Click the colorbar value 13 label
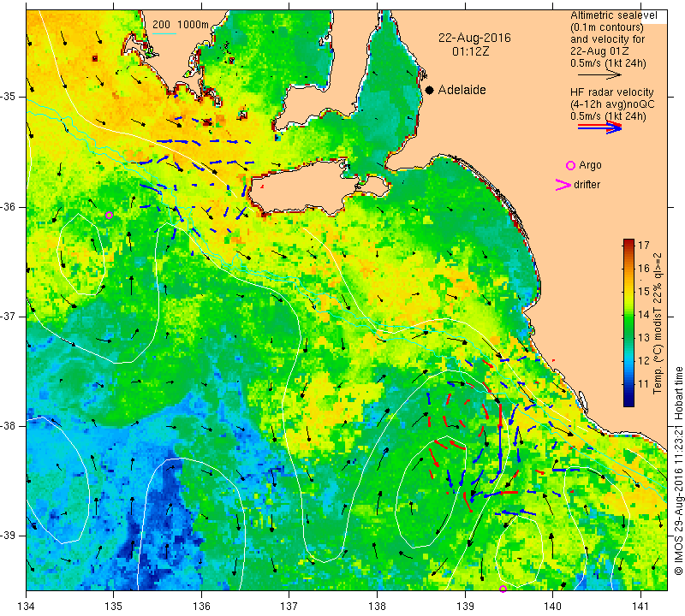685x616 pixels. click(x=644, y=337)
